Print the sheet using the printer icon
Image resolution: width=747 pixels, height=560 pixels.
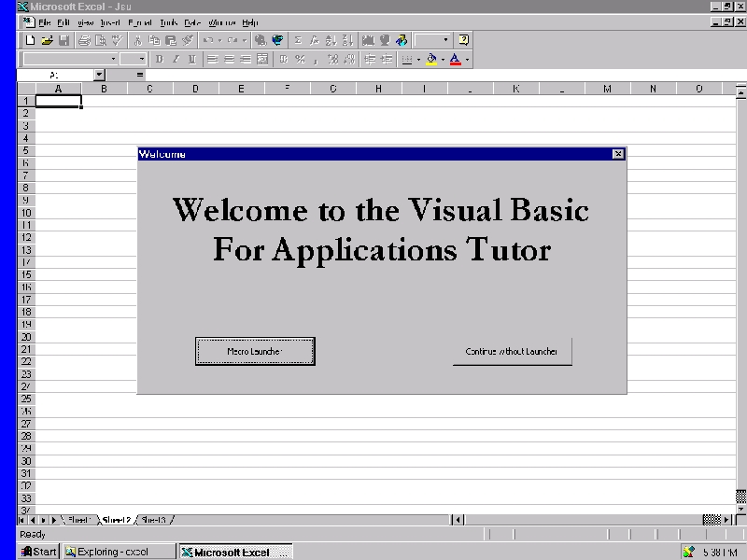tap(84, 40)
